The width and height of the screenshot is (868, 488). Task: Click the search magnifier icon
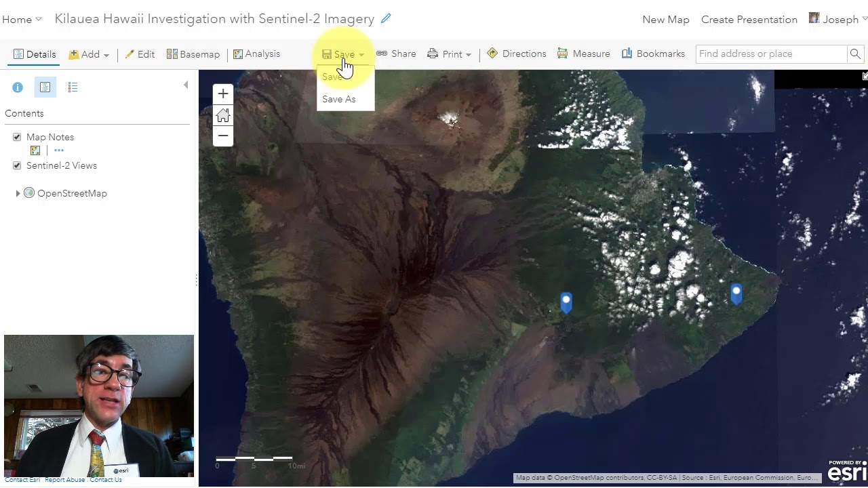(855, 54)
